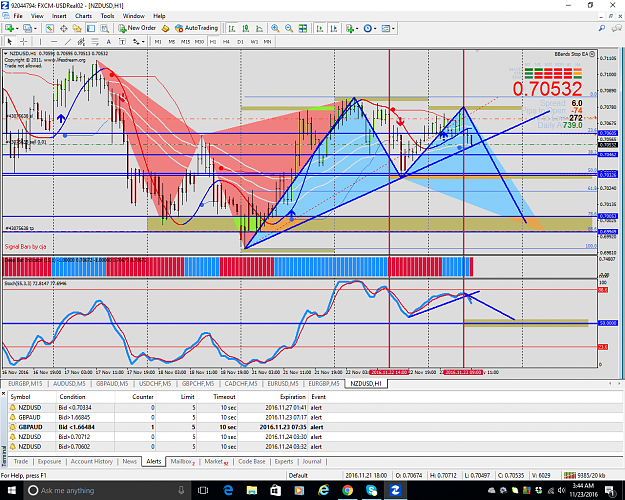Open the Charts menu
Image resolution: width=625 pixels, height=500 pixels.
(83, 16)
